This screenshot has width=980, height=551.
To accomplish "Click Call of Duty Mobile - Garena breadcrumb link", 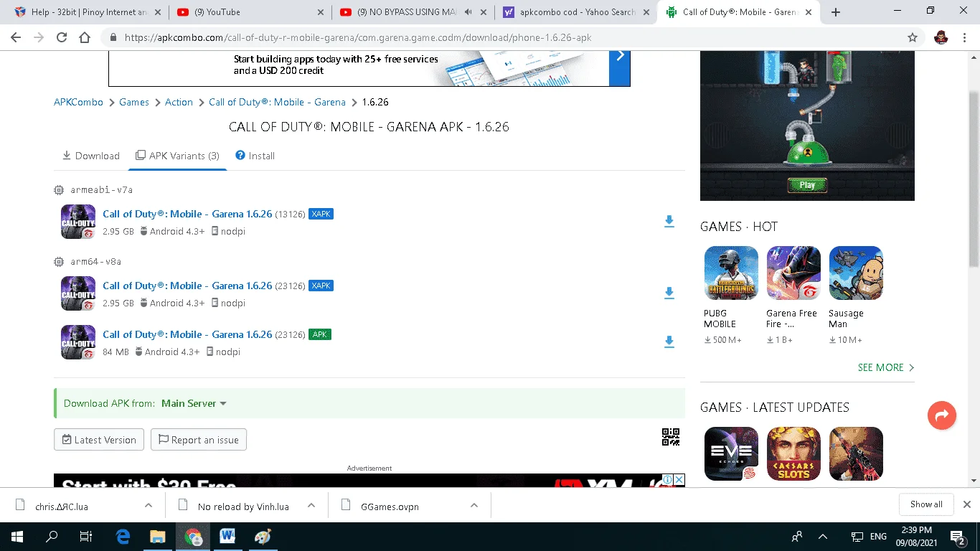I will point(277,102).
